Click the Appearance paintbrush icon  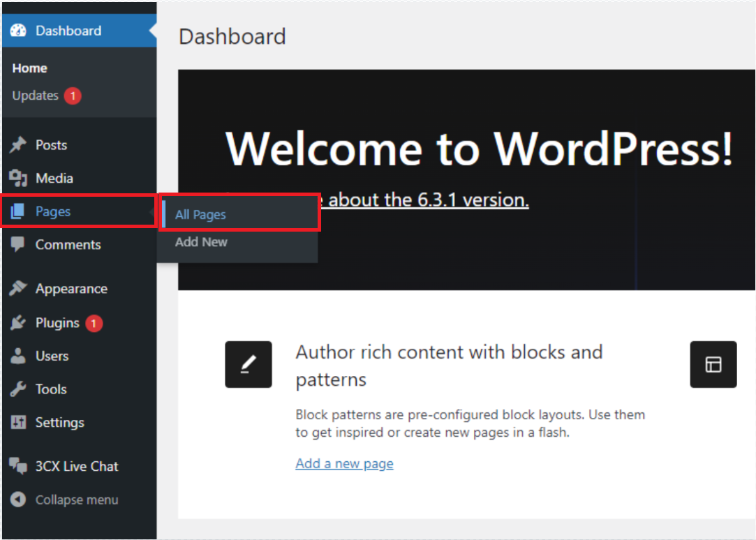point(18,289)
